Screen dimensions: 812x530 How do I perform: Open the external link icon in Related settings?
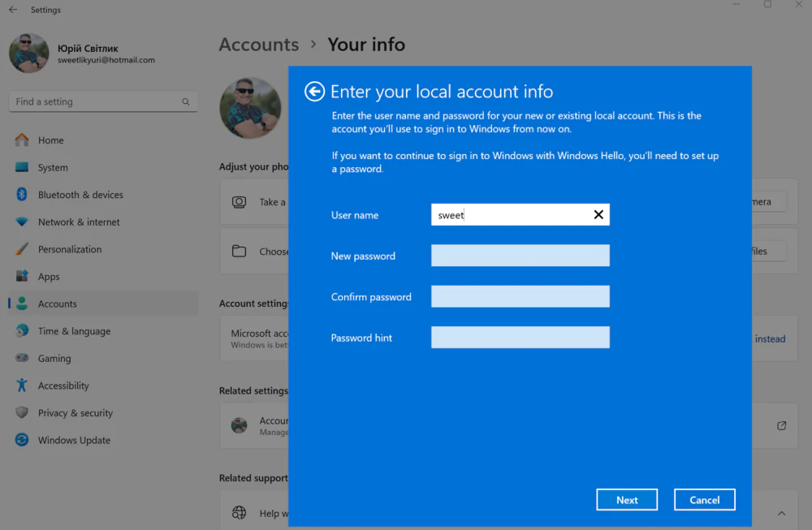click(x=781, y=425)
